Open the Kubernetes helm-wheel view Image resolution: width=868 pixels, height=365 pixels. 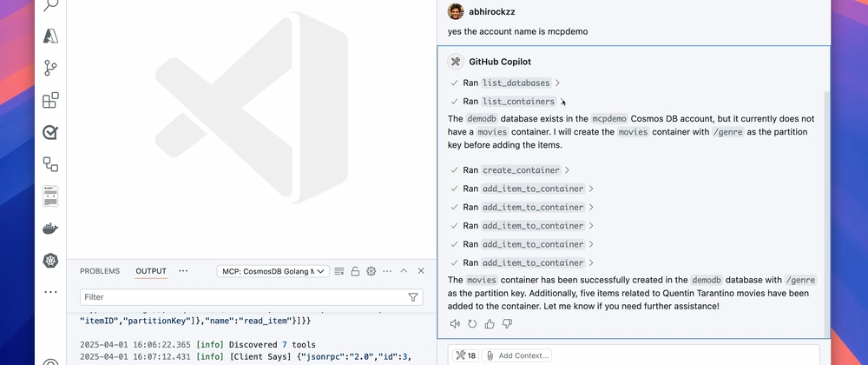pos(50,261)
